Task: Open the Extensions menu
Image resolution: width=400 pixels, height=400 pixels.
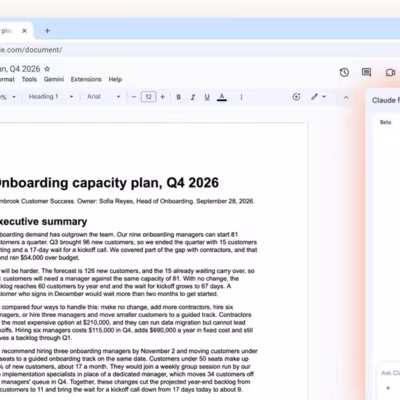Action: (86, 79)
